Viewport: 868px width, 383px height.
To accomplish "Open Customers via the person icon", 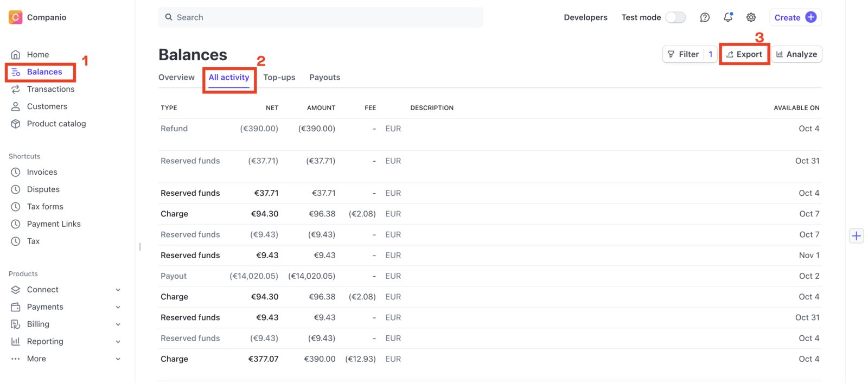I will tap(16, 107).
